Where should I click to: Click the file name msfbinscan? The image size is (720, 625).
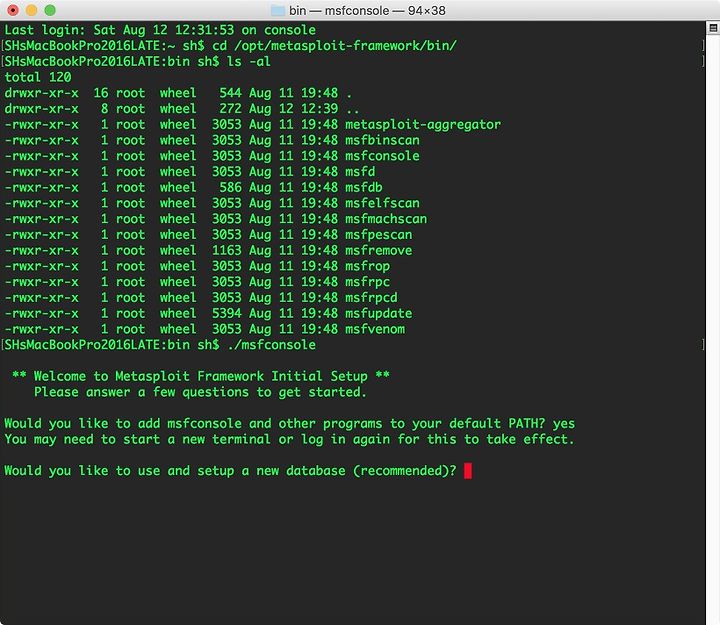click(x=382, y=140)
